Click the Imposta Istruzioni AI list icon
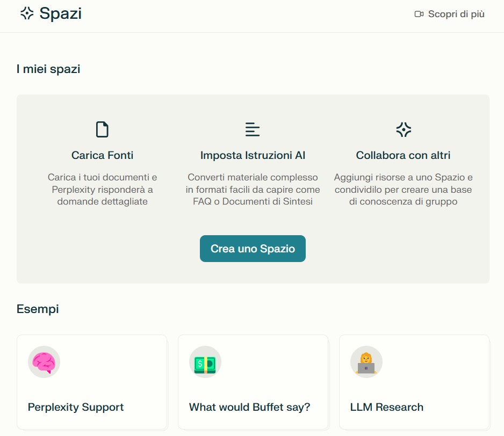The height and width of the screenshot is (436, 504). 253,129
